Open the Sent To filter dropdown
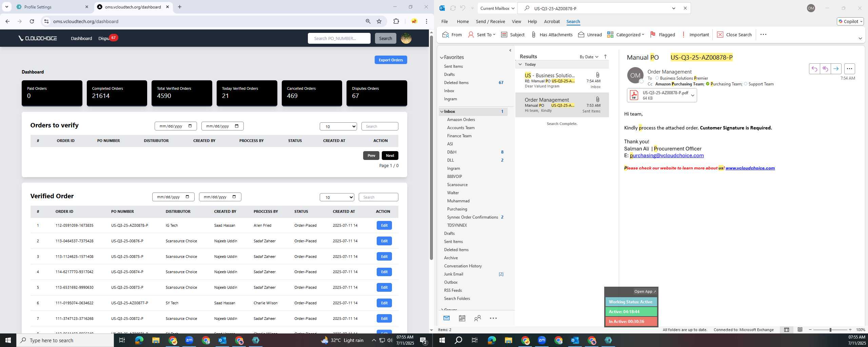 tap(482, 35)
